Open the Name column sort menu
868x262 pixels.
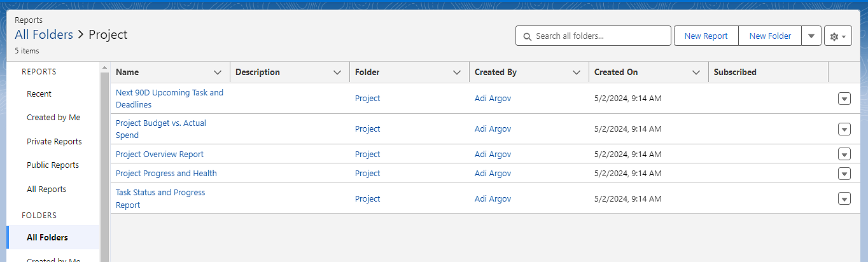pos(218,72)
